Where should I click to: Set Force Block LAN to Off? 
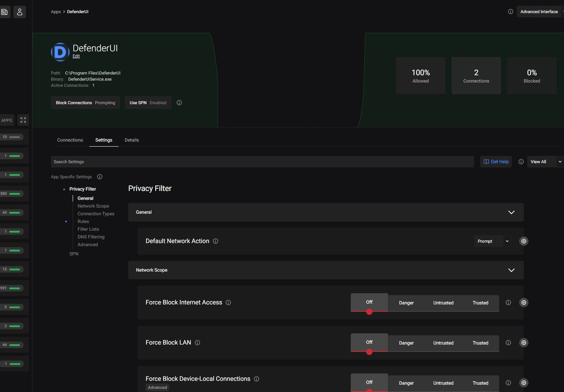coord(369,342)
